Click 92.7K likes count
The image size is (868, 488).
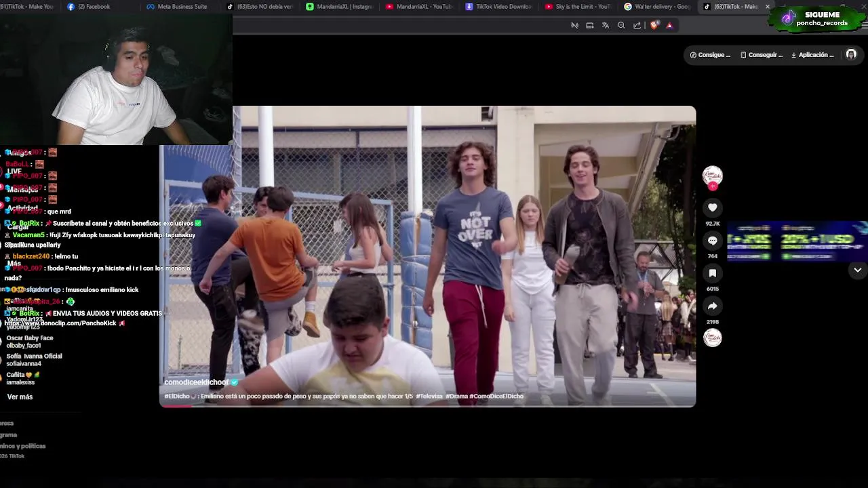(712, 224)
